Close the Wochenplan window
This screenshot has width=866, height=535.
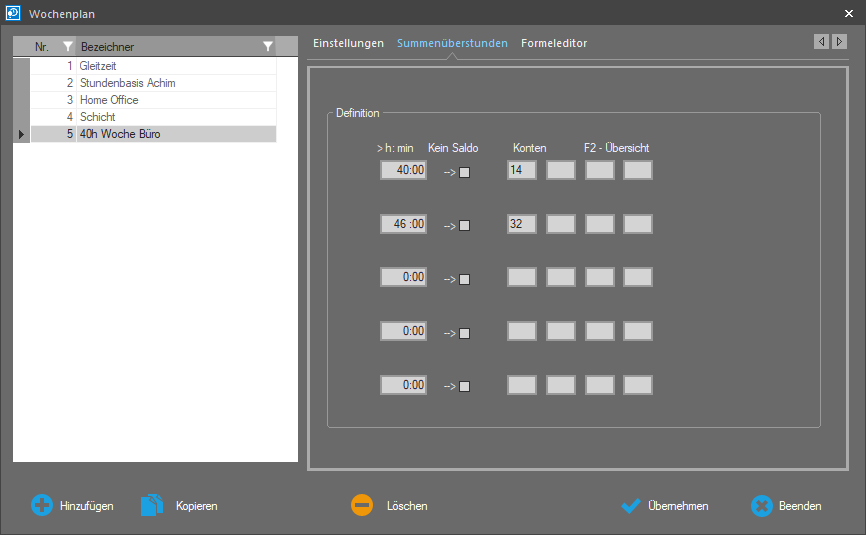[848, 13]
